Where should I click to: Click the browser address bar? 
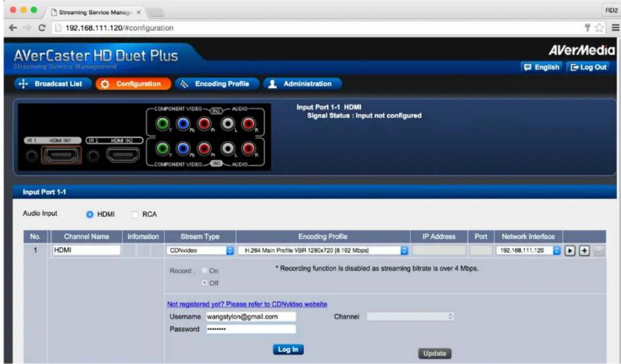(x=316, y=28)
